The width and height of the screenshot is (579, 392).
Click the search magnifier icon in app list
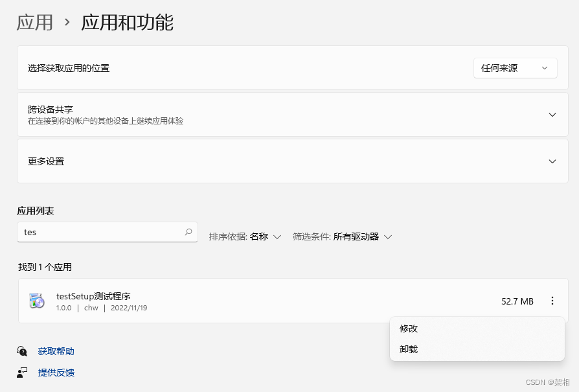click(188, 232)
